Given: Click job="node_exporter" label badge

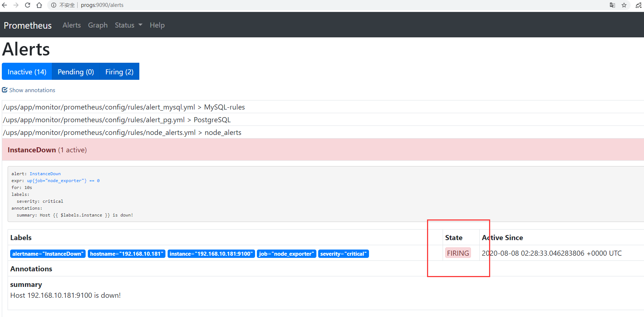Looking at the screenshot, I should coord(287,254).
